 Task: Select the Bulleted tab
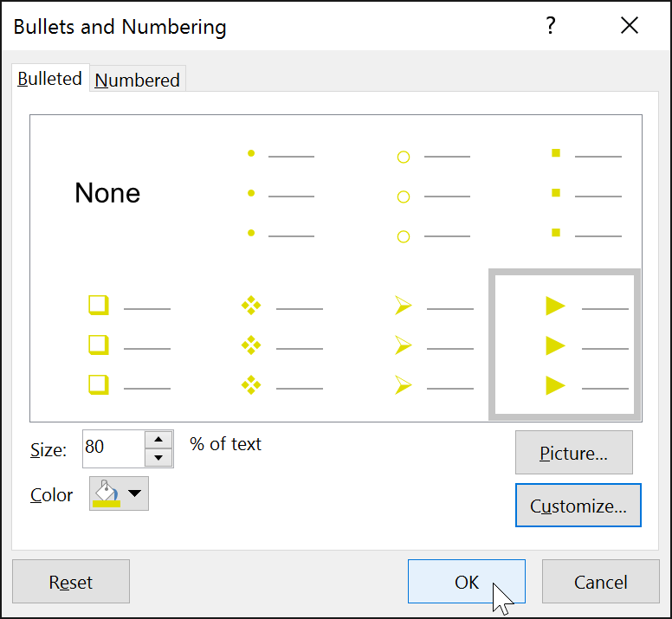coord(50,79)
